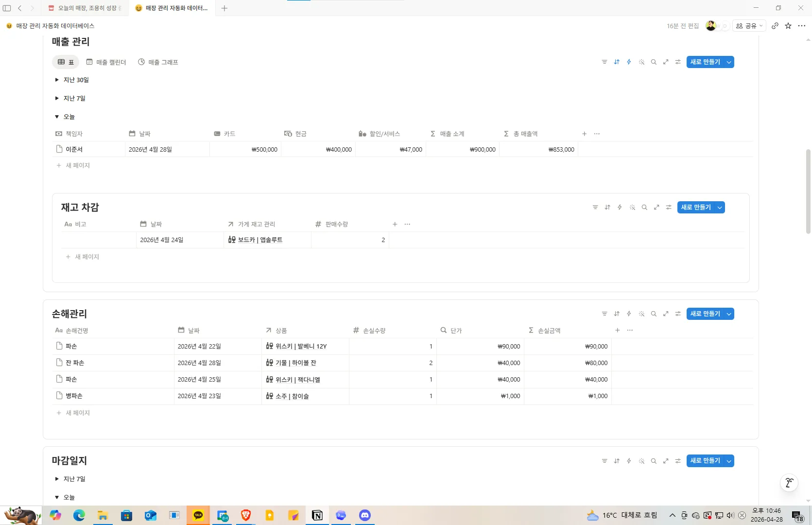The image size is (812, 525).
Task: Open 재고 차감 view settings icon
Action: coord(669,208)
